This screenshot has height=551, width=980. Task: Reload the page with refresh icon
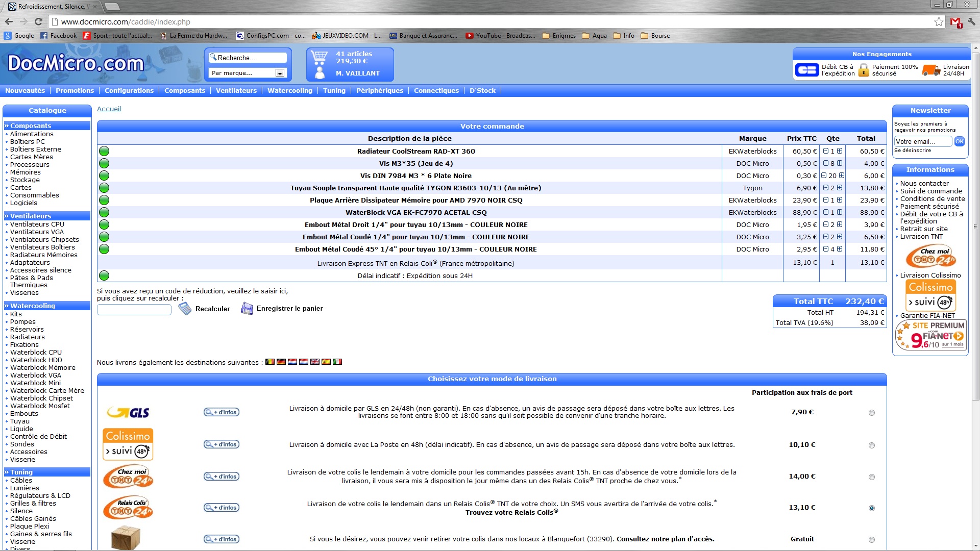pyautogui.click(x=38, y=21)
